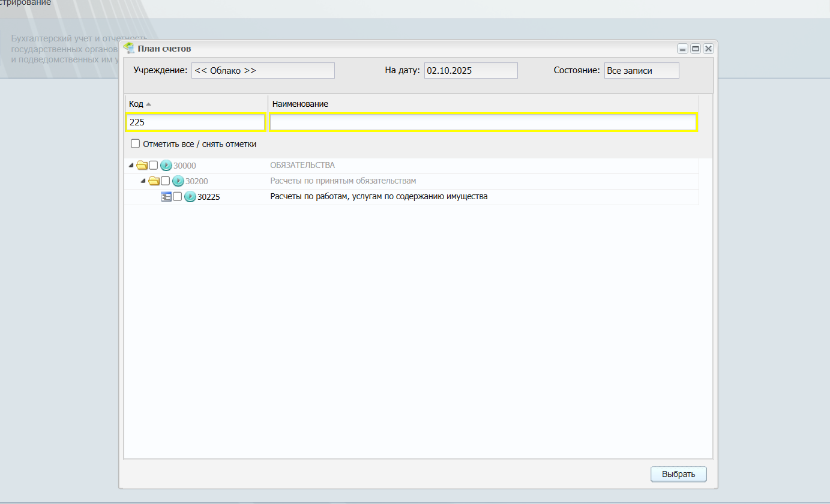Screen dimensions: 830x504
Task: Click the На дату field with 02.10.2025
Action: [x=471, y=71]
